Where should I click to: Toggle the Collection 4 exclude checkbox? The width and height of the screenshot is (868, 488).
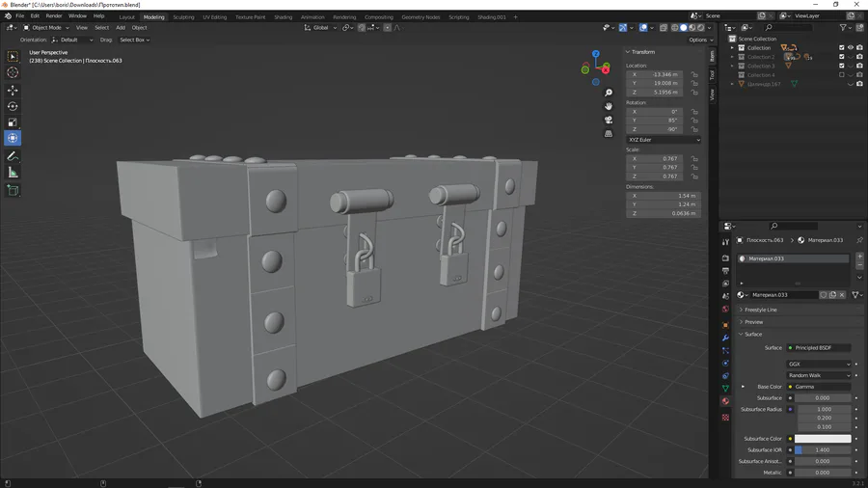[841, 74]
